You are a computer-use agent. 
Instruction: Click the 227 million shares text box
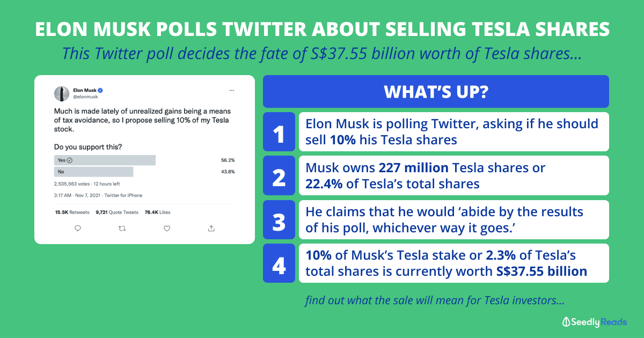tap(454, 175)
